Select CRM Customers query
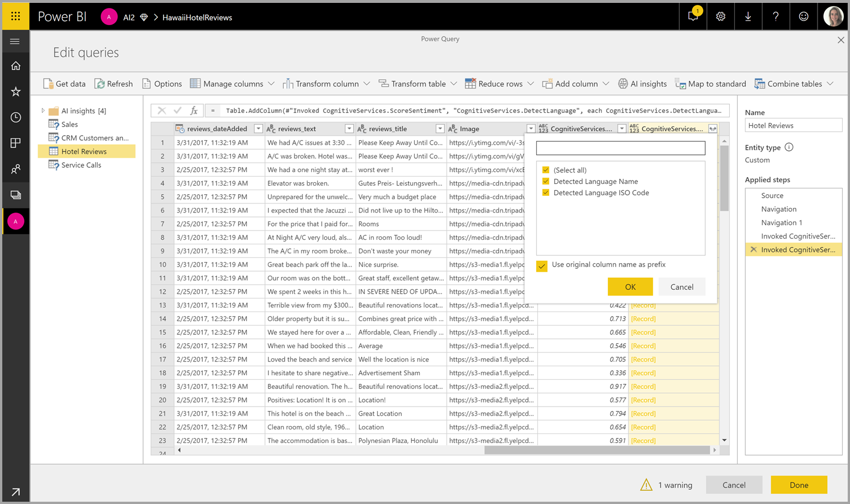The image size is (850, 504). click(x=95, y=138)
